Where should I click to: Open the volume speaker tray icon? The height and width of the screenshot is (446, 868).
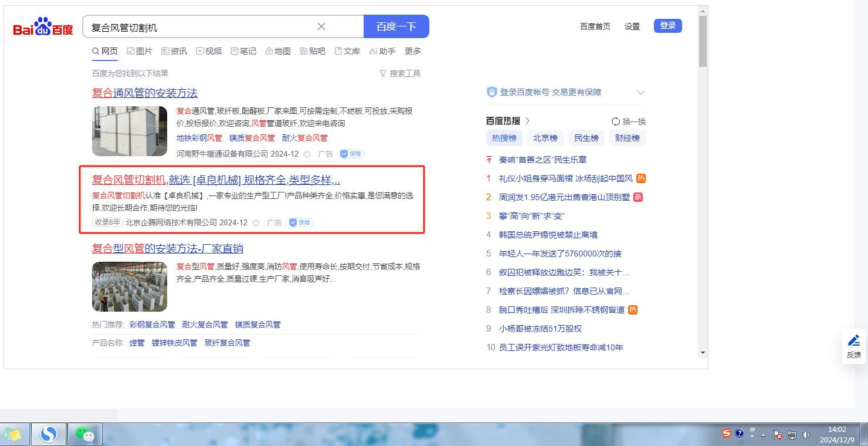click(x=806, y=435)
